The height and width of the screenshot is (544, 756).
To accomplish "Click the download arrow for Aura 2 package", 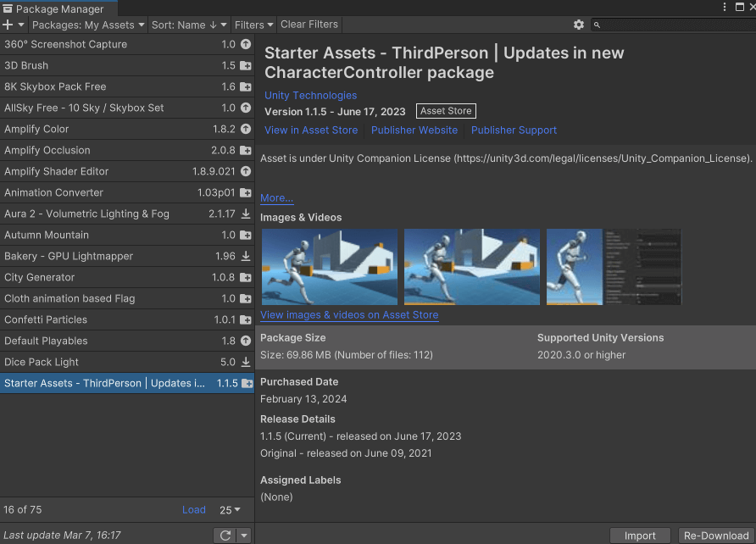I will coord(246,214).
